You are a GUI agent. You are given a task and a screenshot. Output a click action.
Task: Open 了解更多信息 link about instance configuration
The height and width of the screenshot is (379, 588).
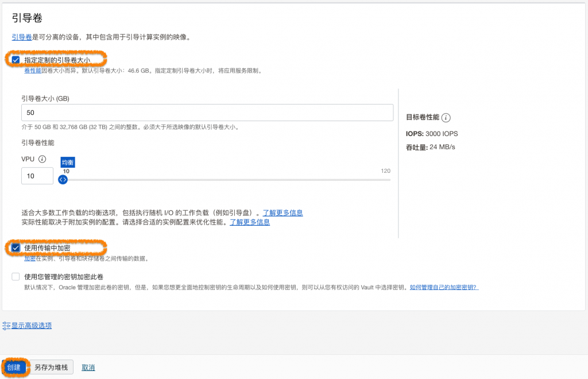click(x=250, y=222)
